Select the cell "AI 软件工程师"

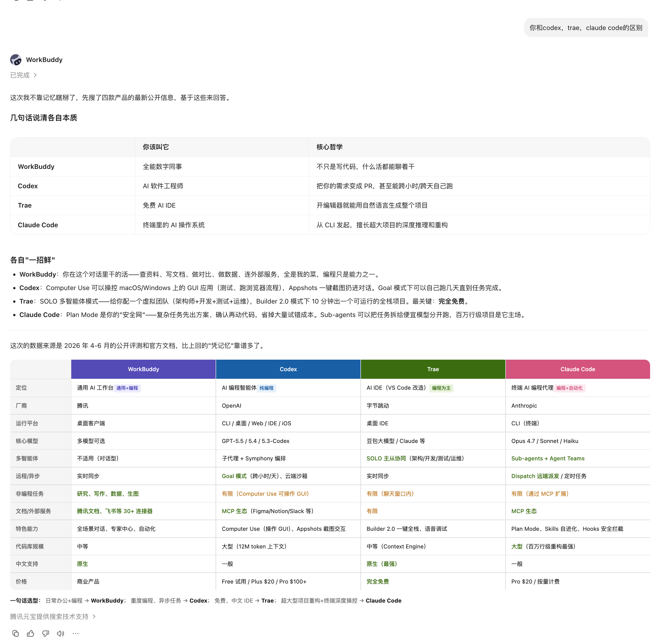[163, 186]
